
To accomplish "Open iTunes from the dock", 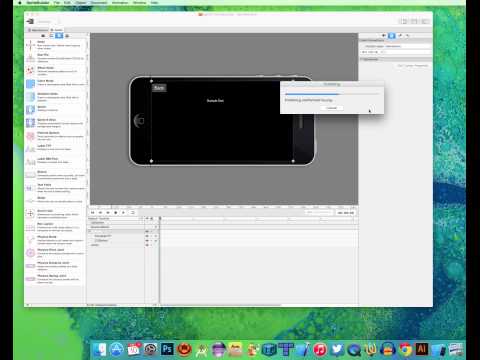I will (x=320, y=350).
